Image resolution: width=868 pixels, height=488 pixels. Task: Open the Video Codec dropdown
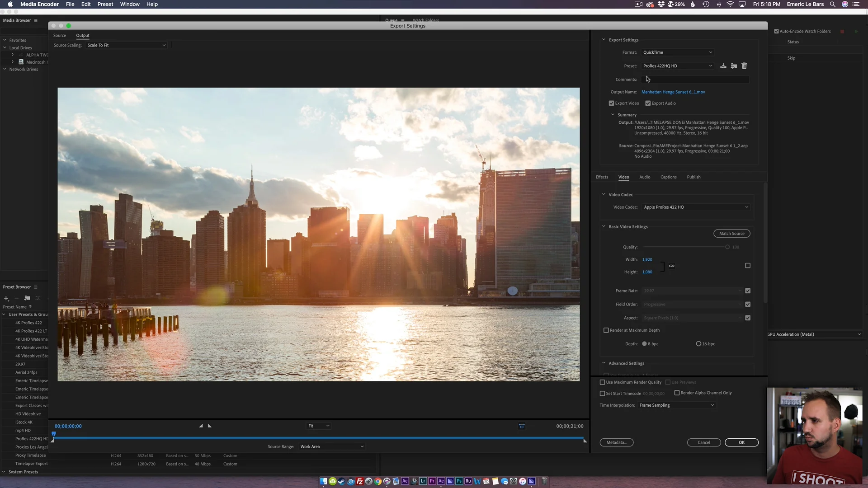pyautogui.click(x=695, y=207)
